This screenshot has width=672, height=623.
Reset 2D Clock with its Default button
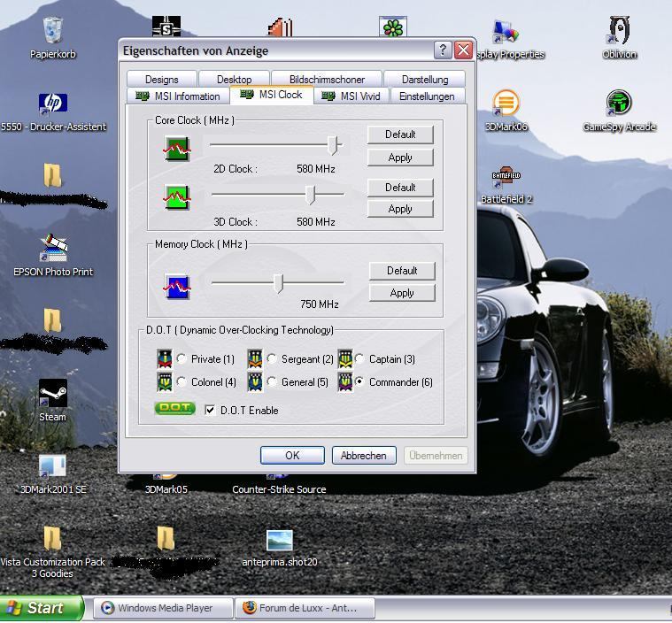(400, 135)
